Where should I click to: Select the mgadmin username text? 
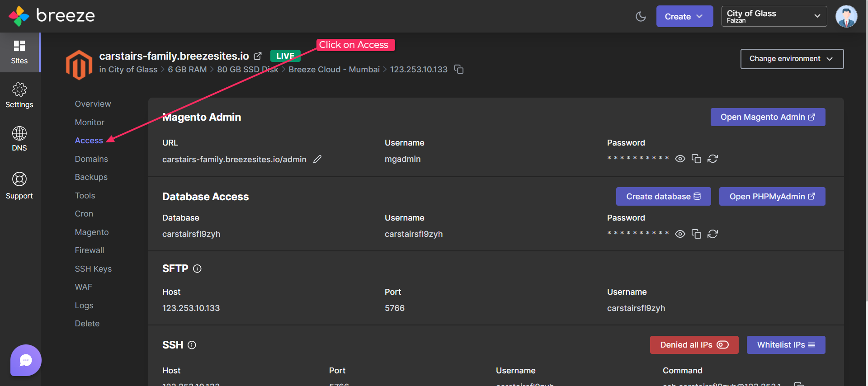pyautogui.click(x=402, y=159)
